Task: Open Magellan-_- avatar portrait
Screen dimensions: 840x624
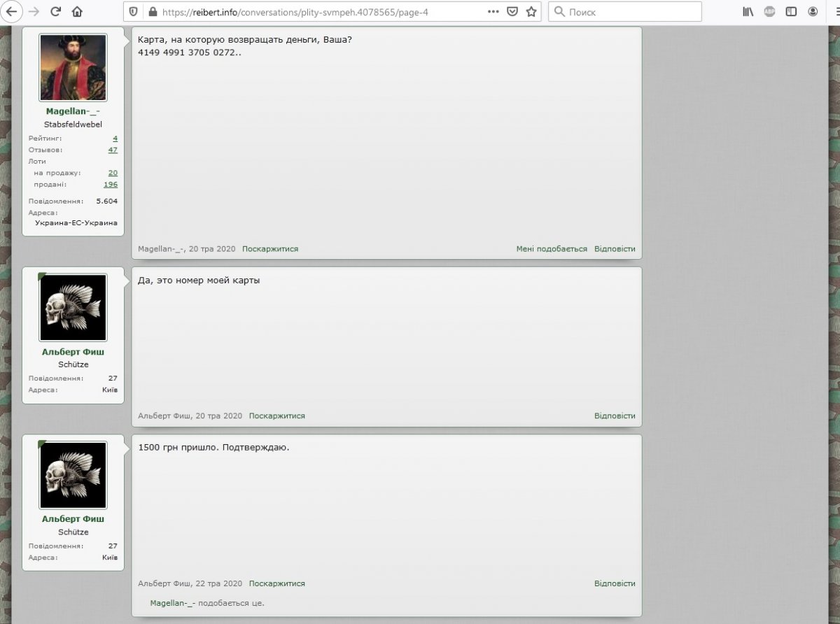Action: (73, 67)
